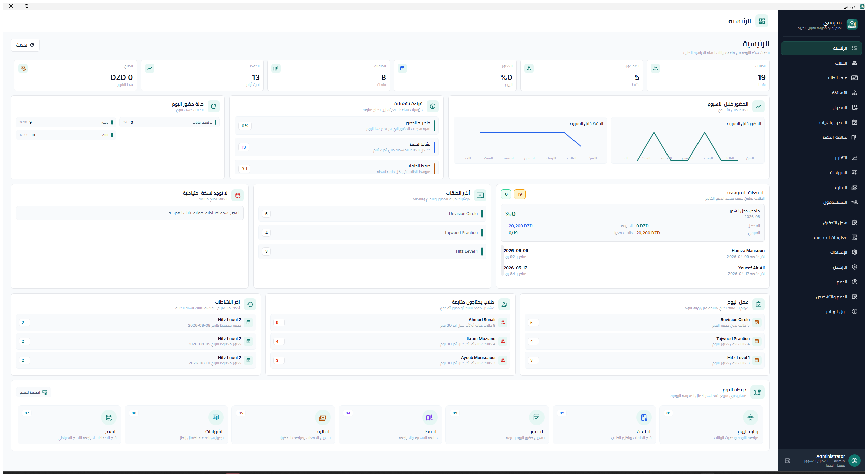Click the yellow 19 badge in الدفعات المتوقعة
The width and height of the screenshot is (868, 474).
pos(520,194)
